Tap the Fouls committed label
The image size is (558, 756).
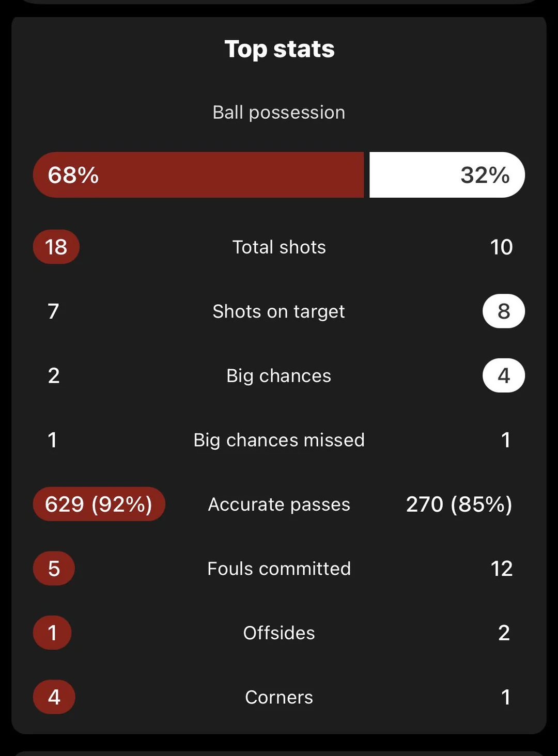(279, 569)
